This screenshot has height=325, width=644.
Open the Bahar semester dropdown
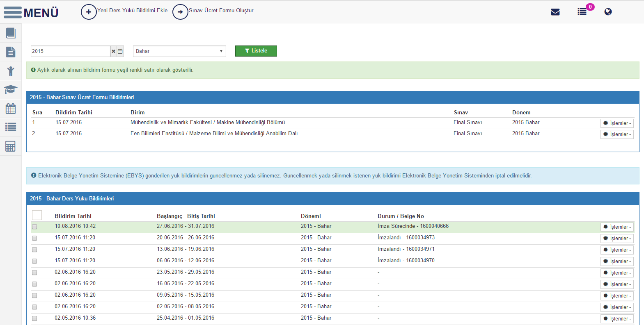[x=179, y=51]
